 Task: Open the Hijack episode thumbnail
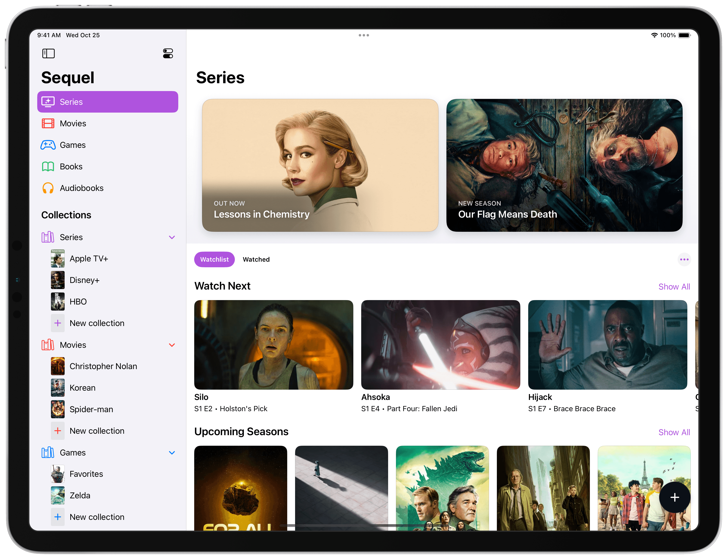608,345
